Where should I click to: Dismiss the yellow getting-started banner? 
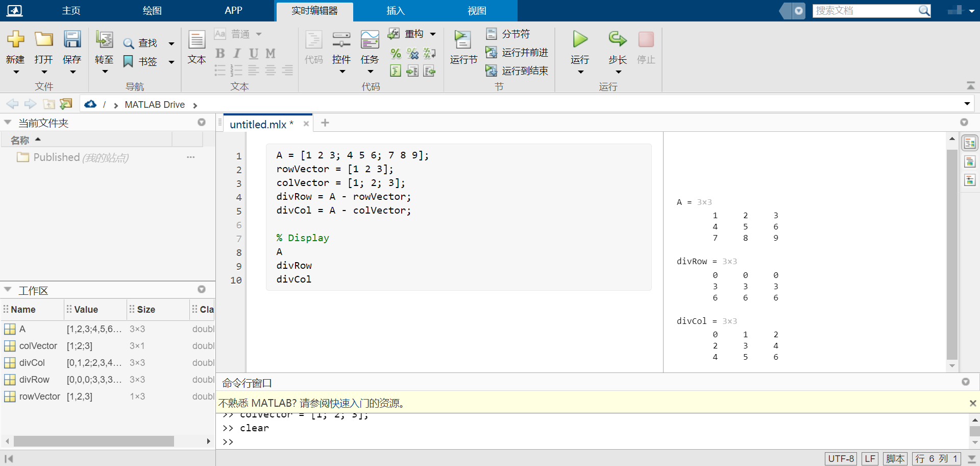[973, 403]
